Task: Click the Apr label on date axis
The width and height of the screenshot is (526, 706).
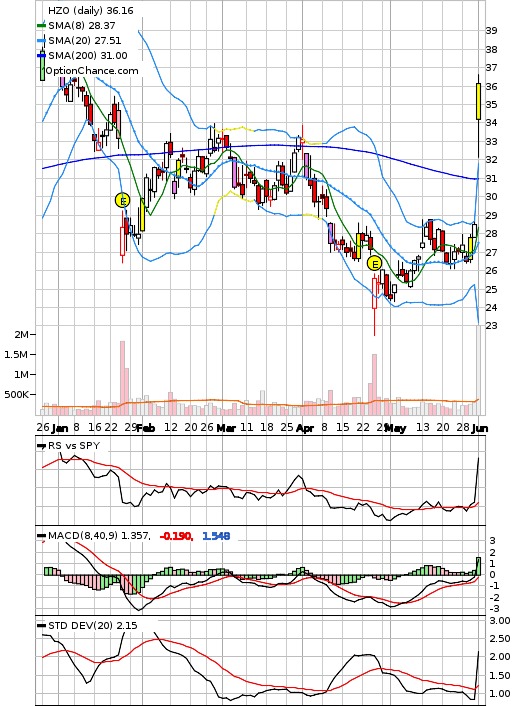Action: tap(305, 428)
